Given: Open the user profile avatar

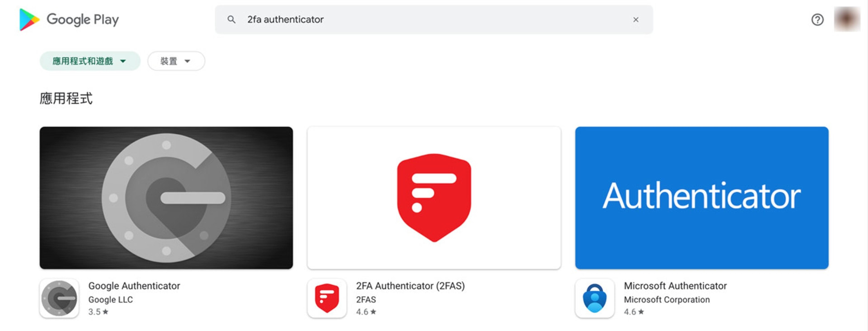Looking at the screenshot, I should tap(847, 19).
